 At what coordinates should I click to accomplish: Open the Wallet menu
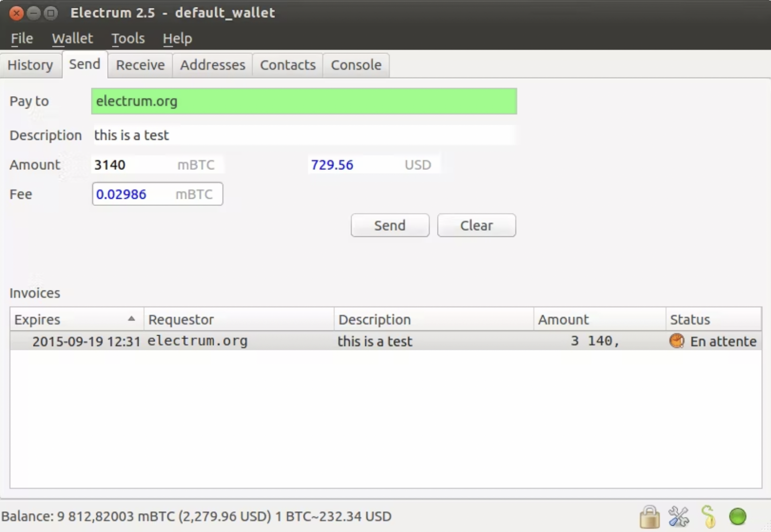[72, 38]
